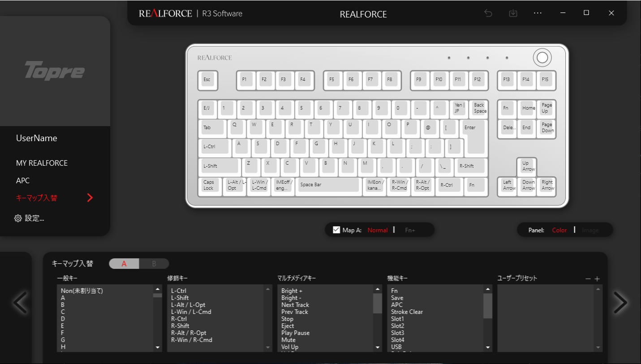Click the large left chevron beside the keymap panel
Image resolution: width=641 pixels, height=364 pixels.
click(x=20, y=302)
